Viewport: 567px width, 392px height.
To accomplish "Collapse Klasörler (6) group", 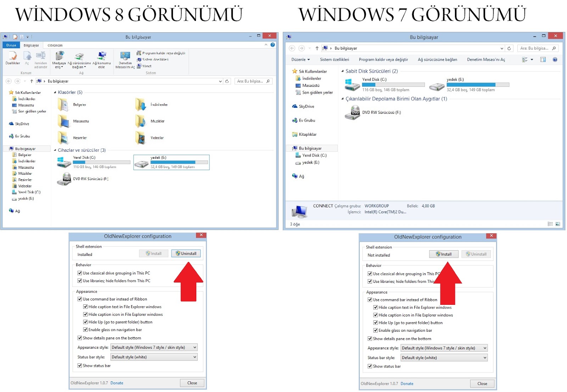I will 55,93.
